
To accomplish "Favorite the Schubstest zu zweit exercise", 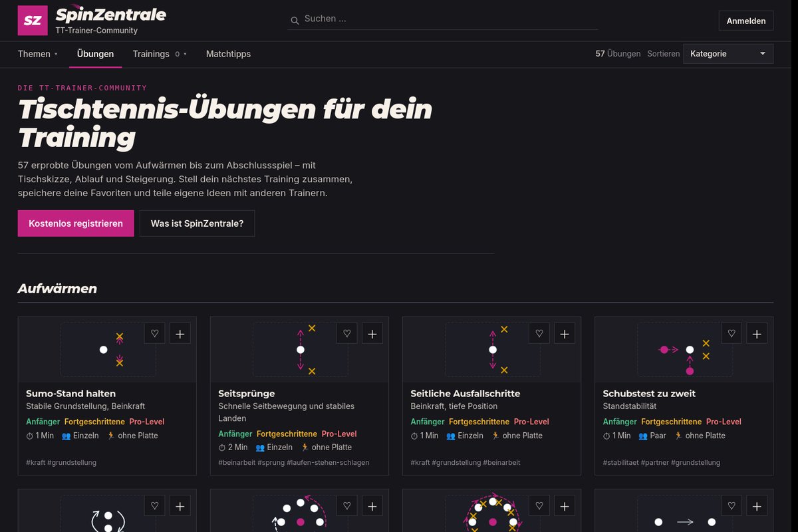I will click(731, 334).
